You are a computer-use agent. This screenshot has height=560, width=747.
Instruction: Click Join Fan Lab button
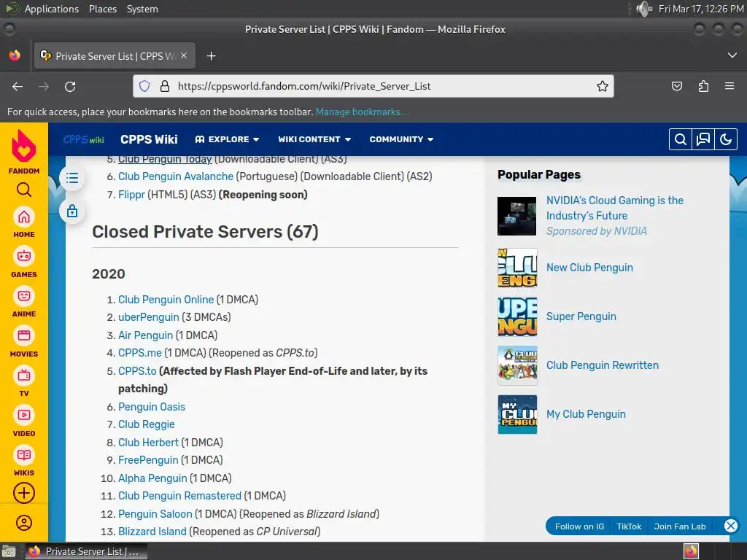pyautogui.click(x=680, y=526)
